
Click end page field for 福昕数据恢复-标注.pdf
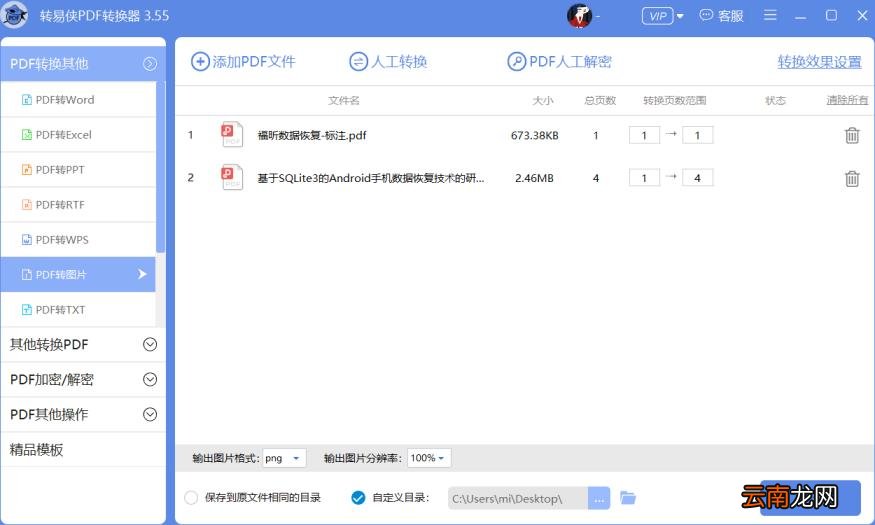point(698,135)
